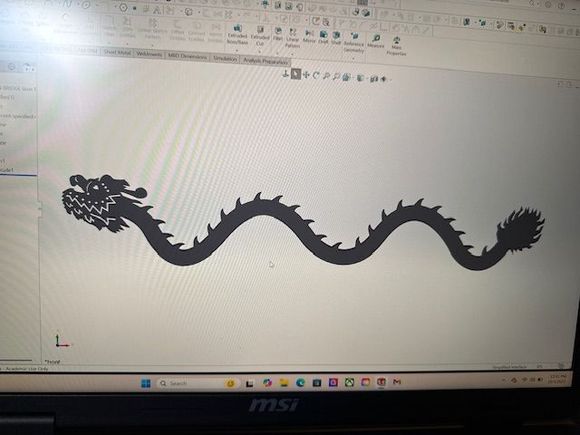Open the Simulation tab

(225, 58)
